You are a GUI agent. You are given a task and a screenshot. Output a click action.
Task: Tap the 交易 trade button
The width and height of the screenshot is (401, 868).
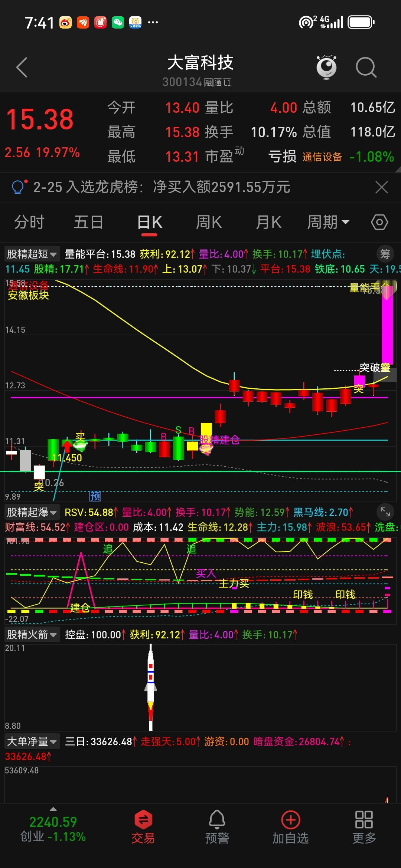(143, 827)
